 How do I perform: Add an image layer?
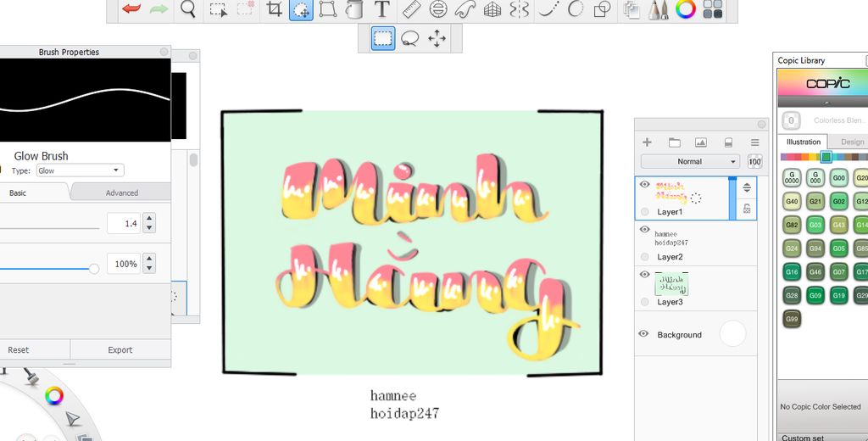tap(701, 142)
